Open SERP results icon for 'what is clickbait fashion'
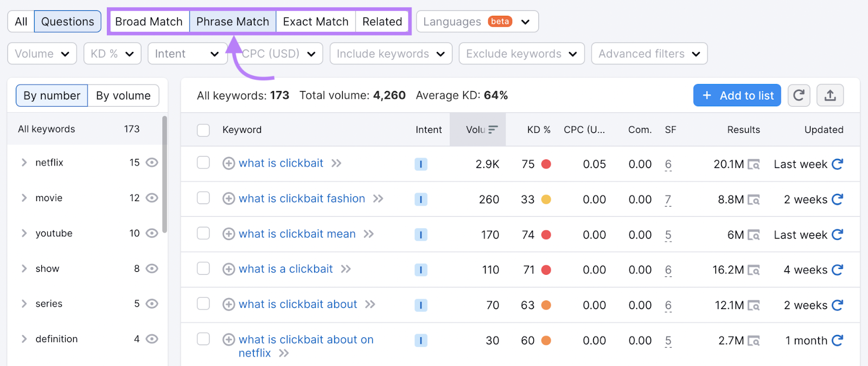 click(x=754, y=200)
